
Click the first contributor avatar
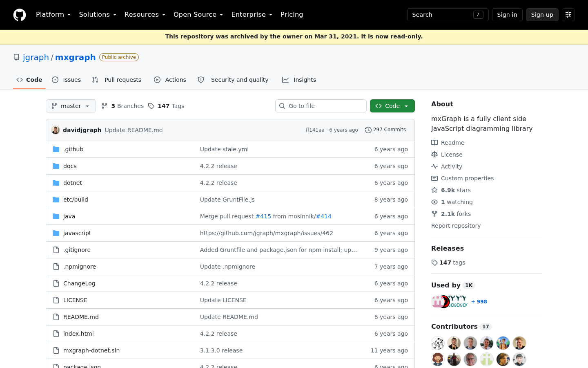[x=438, y=343]
